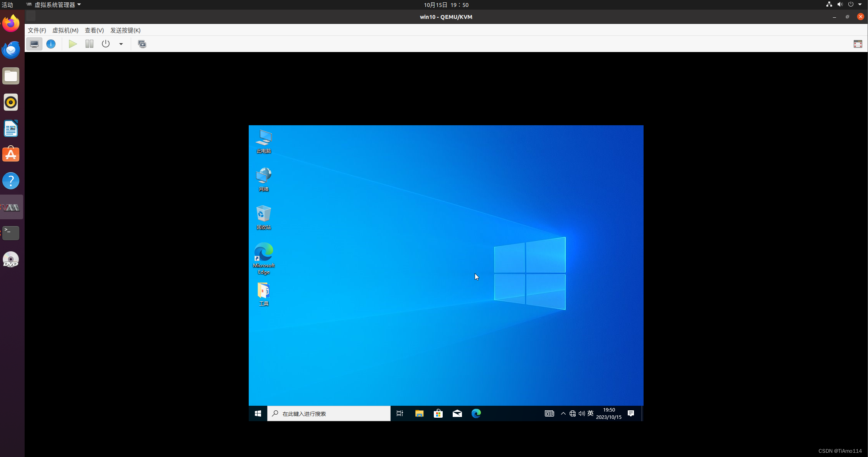Screen dimensions: 868x457
Task: Expand the shutdown options dropdown arrow
Action: click(x=121, y=44)
